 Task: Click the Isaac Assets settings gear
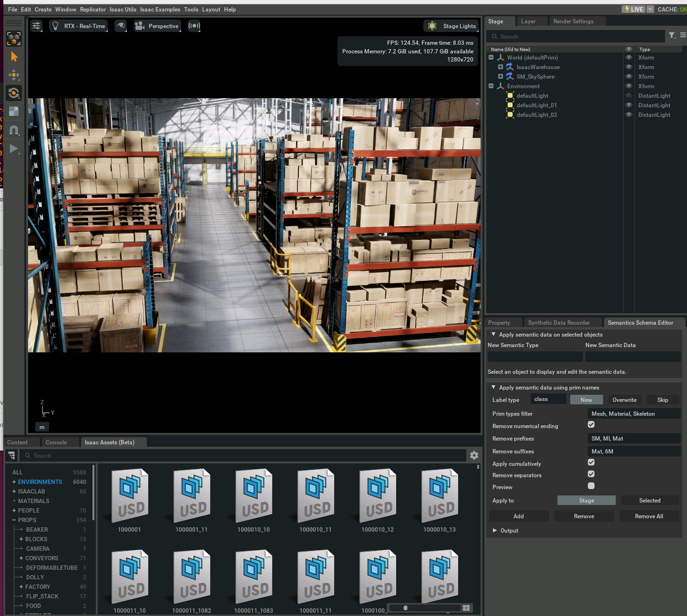point(474,455)
